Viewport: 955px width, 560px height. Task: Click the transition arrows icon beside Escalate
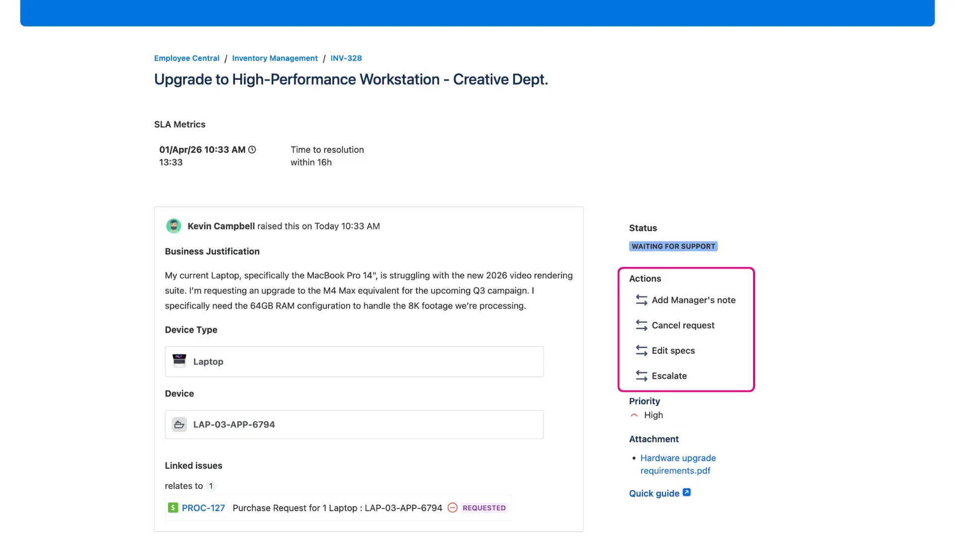(641, 375)
